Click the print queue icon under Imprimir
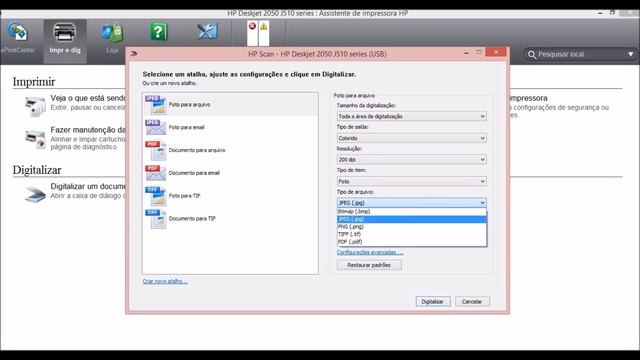Image resolution: width=640 pixels, height=360 pixels. [x=35, y=106]
